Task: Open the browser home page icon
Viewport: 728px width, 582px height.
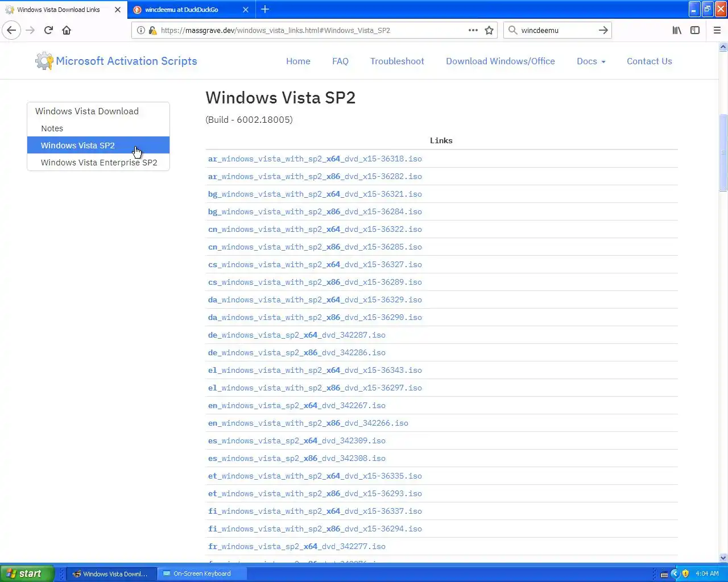Action: click(67, 30)
